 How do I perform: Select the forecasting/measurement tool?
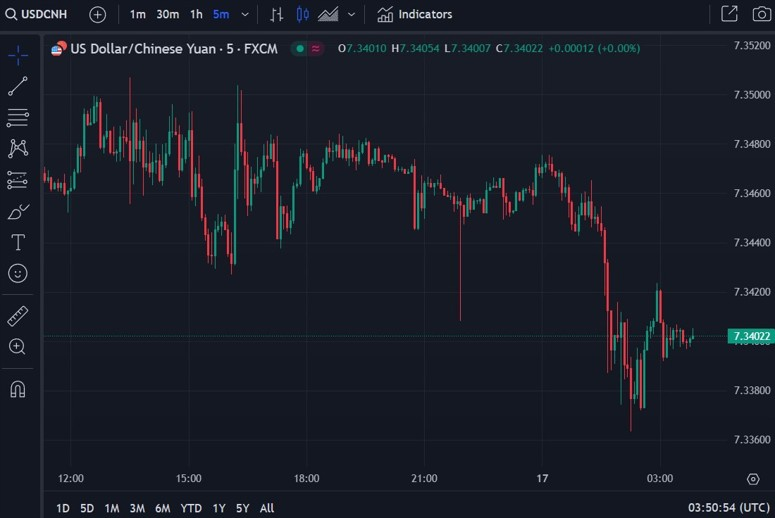coord(18,180)
